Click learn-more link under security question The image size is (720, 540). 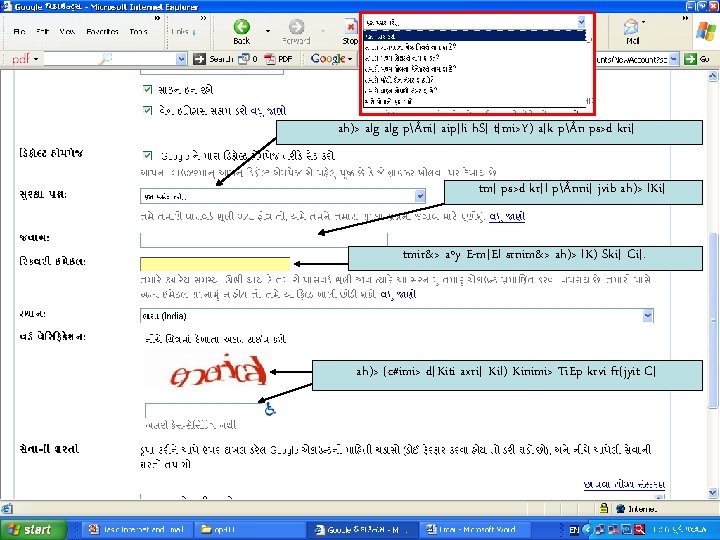tap(507, 216)
